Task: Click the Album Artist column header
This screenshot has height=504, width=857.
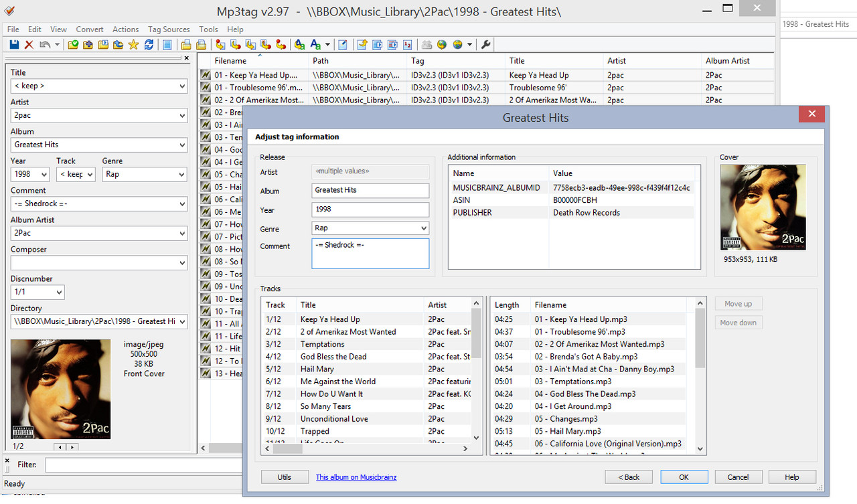Action: [738, 61]
